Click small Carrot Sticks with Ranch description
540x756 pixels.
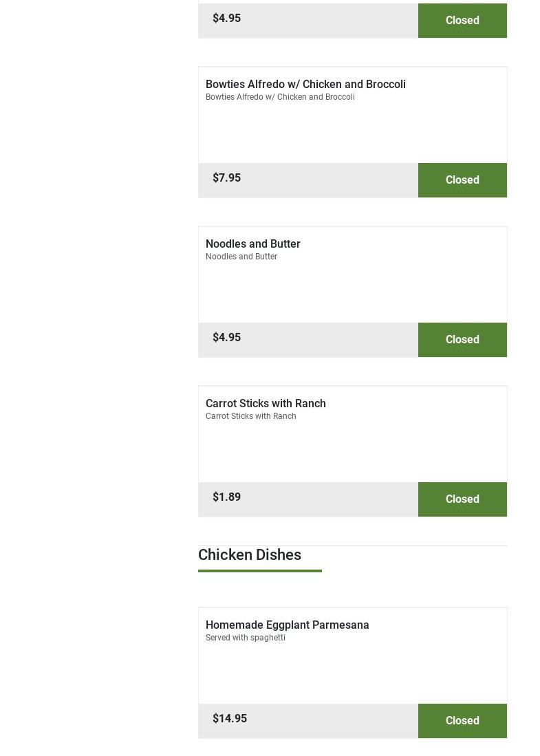[250, 416]
